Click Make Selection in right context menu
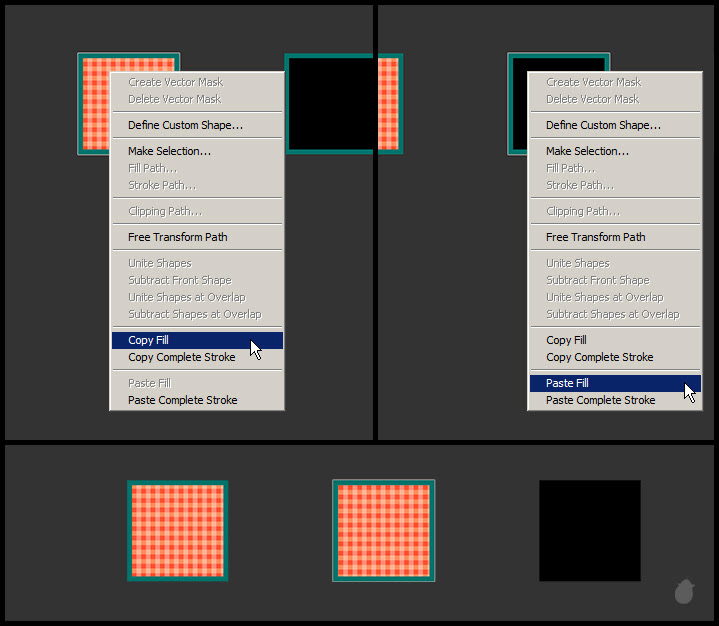719x626 pixels. point(615,151)
